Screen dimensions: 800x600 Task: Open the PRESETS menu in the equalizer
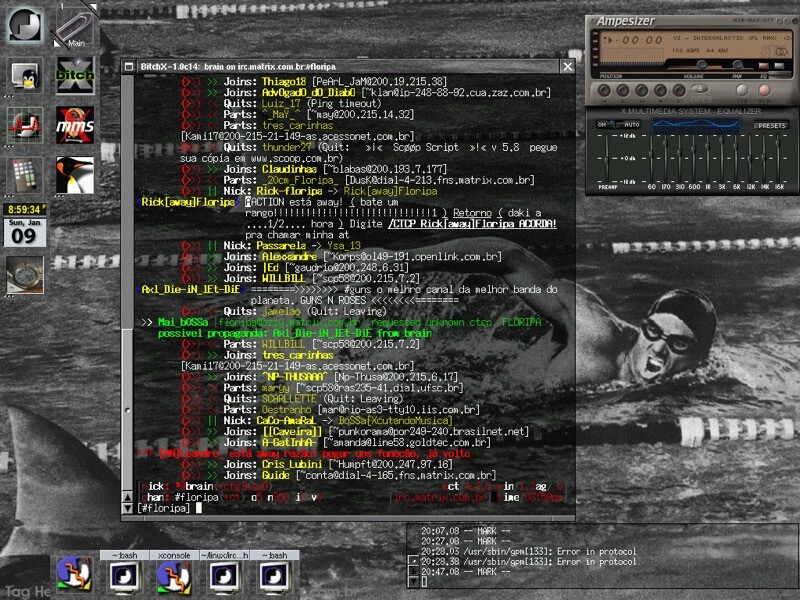(x=771, y=126)
